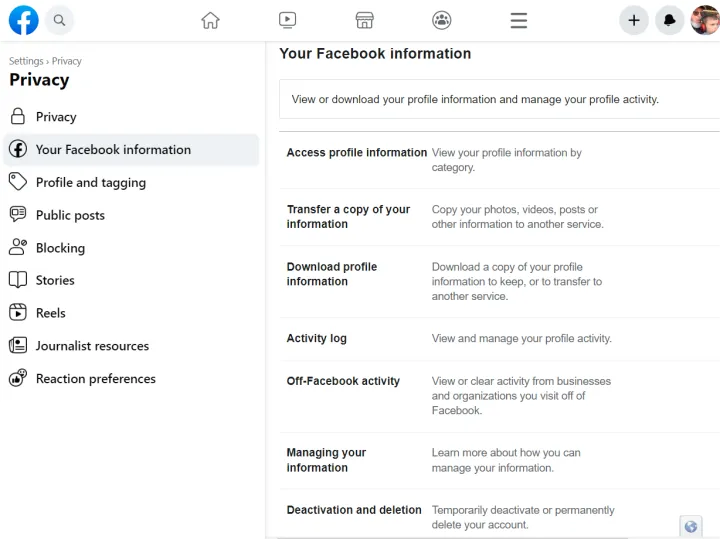The height and width of the screenshot is (539, 720).
Task: Open the Access profile information row
Action: coord(356,153)
